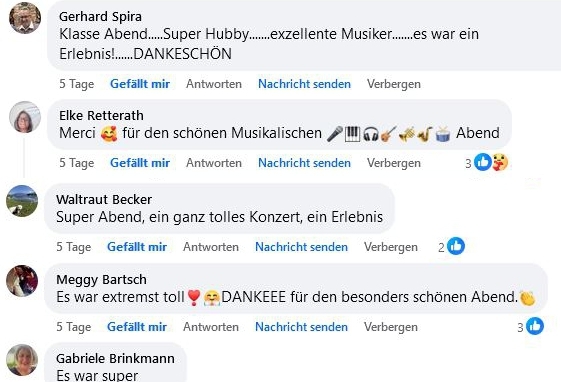Open the like reaction icon on Elke Retterath's comment
Viewport: 561px width, 382px height.
click(483, 162)
